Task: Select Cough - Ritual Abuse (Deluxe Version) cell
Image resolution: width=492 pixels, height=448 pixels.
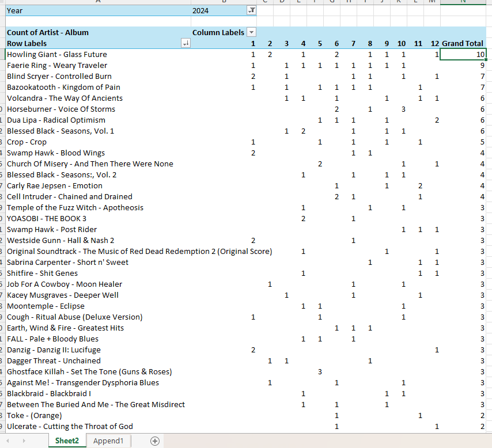Action: coord(98,317)
